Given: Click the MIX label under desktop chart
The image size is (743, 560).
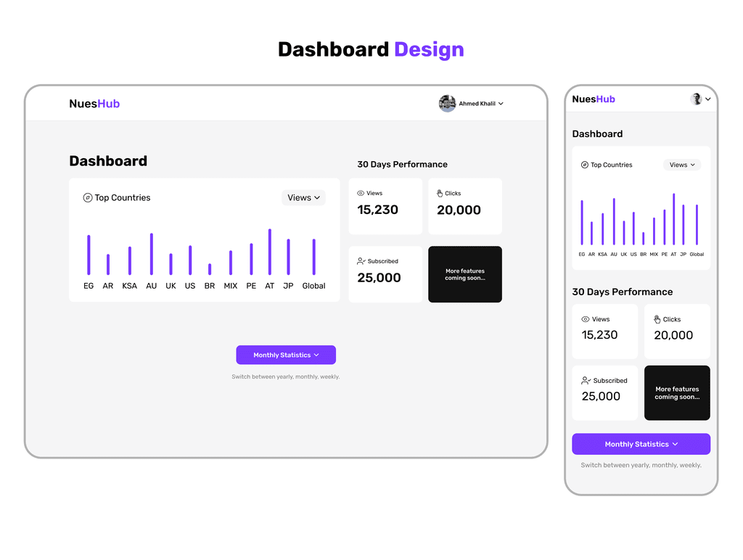Looking at the screenshot, I should (x=231, y=286).
